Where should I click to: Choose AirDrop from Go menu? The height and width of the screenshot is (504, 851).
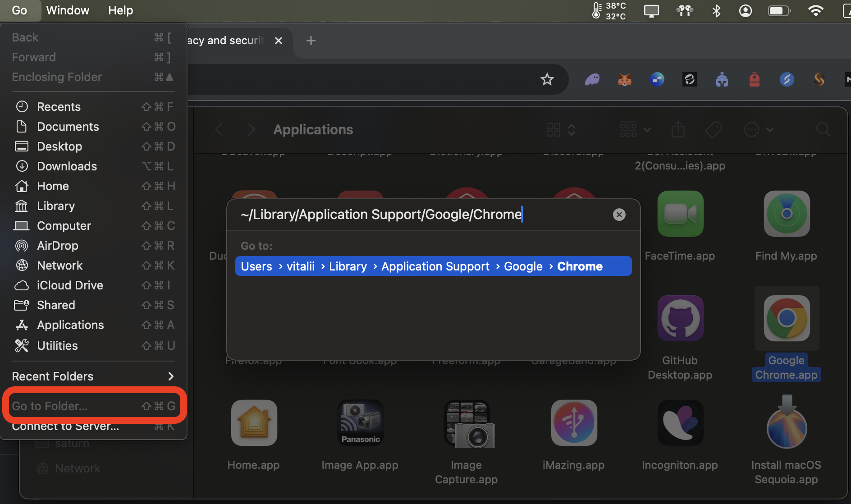(93, 246)
